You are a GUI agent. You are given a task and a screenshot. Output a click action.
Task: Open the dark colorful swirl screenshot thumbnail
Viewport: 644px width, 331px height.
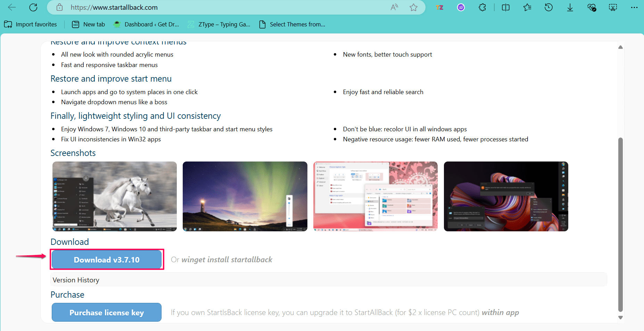click(x=506, y=196)
